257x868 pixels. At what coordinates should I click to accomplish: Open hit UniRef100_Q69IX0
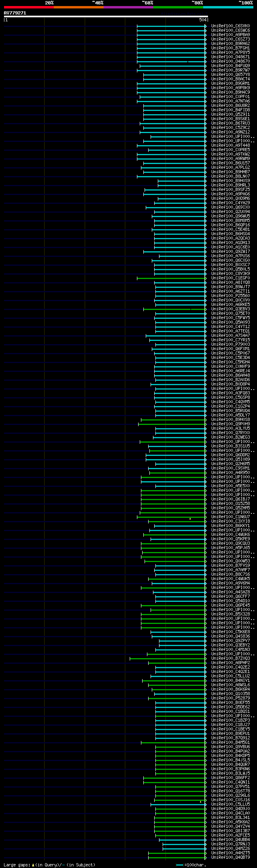[230, 207]
